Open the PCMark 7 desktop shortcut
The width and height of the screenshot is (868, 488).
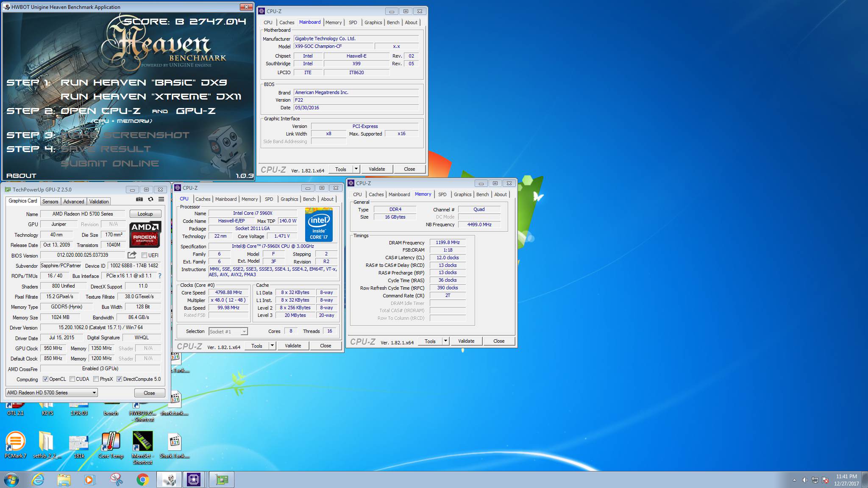(x=15, y=445)
